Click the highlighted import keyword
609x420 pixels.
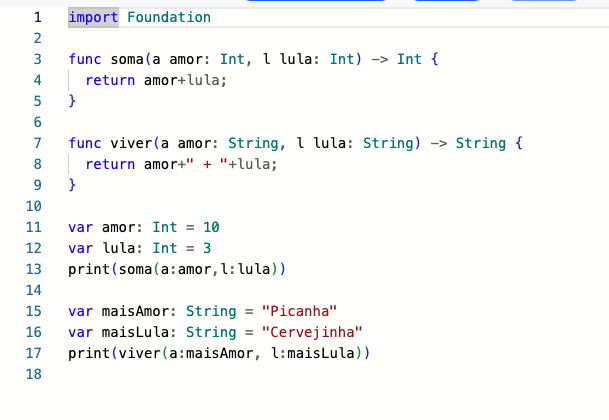[93, 17]
